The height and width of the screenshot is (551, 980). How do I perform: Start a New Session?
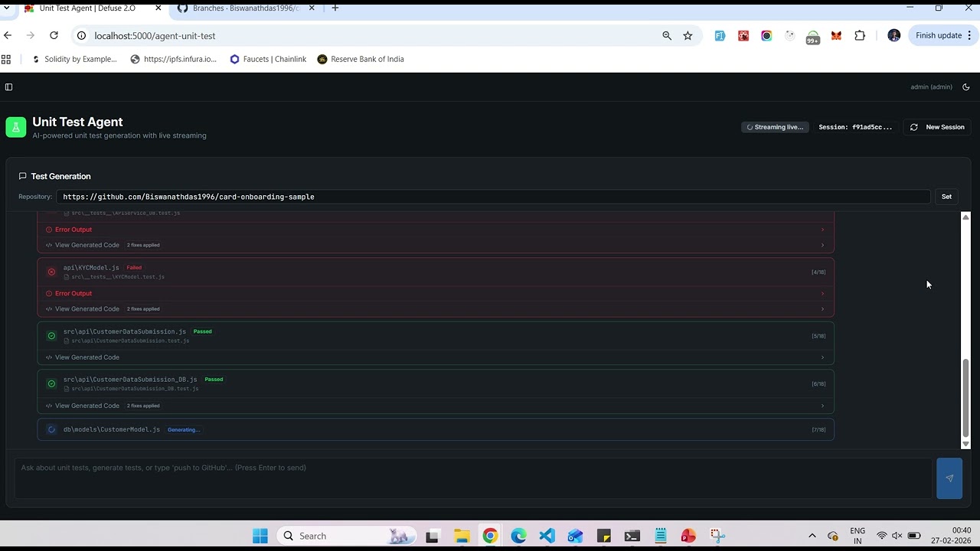(x=938, y=127)
